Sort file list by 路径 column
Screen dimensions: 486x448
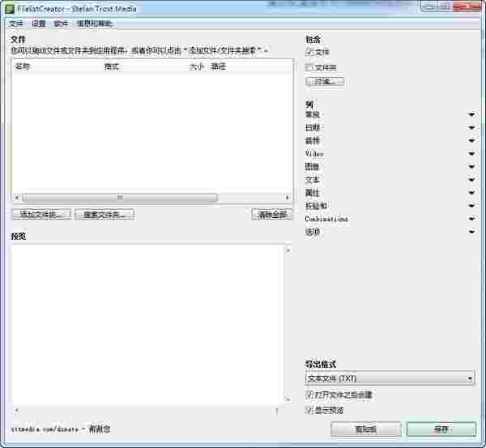click(x=218, y=66)
